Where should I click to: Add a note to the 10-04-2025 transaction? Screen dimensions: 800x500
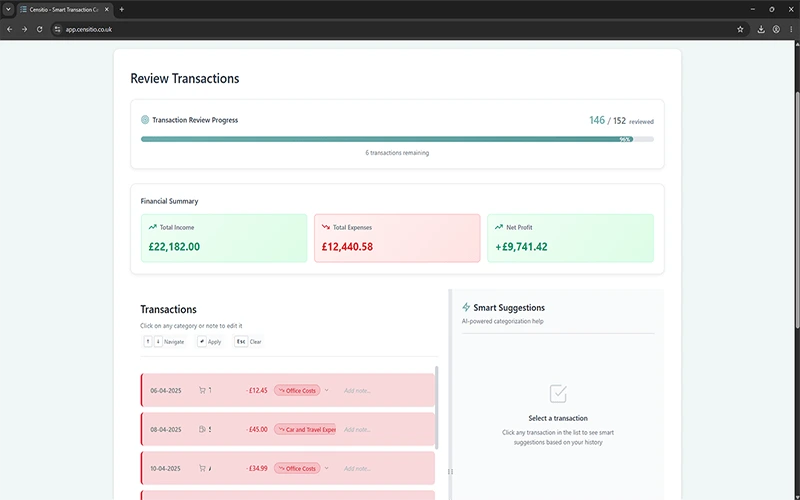[x=357, y=468]
